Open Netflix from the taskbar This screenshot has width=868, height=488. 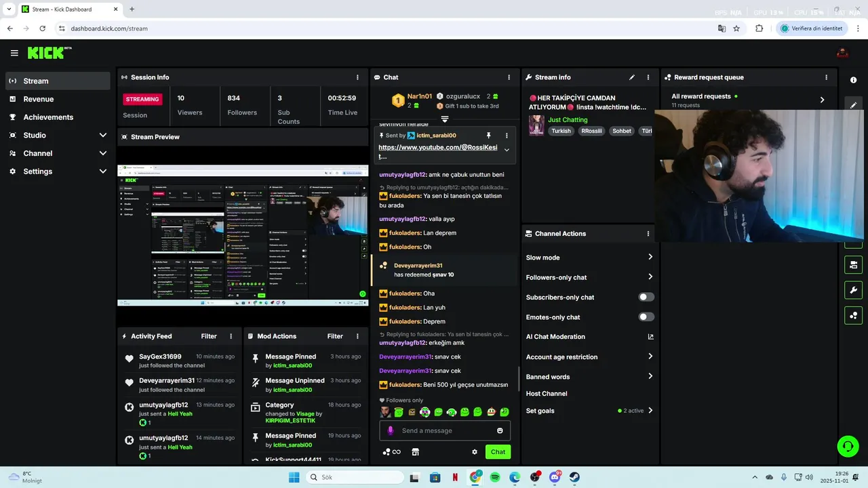455,477
